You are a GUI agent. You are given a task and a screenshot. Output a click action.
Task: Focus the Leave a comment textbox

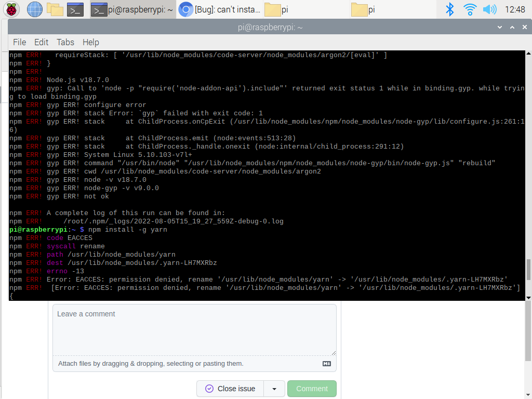point(194,330)
